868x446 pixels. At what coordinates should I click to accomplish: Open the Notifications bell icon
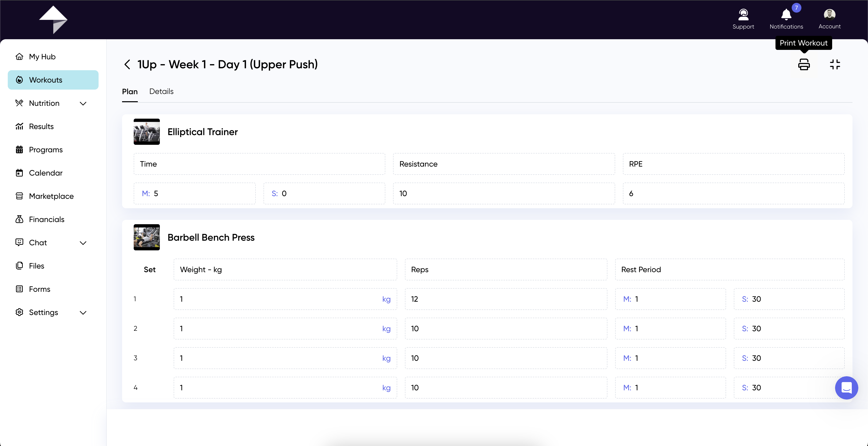point(786,15)
